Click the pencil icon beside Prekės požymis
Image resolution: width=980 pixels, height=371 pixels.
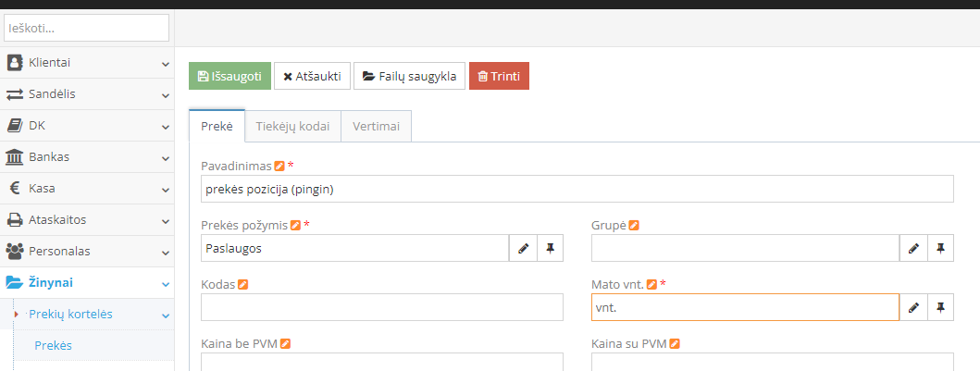coord(523,249)
